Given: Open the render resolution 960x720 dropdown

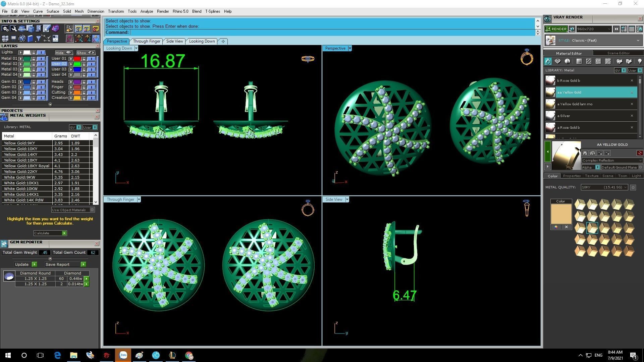Looking at the screenshot, I should (609, 29).
